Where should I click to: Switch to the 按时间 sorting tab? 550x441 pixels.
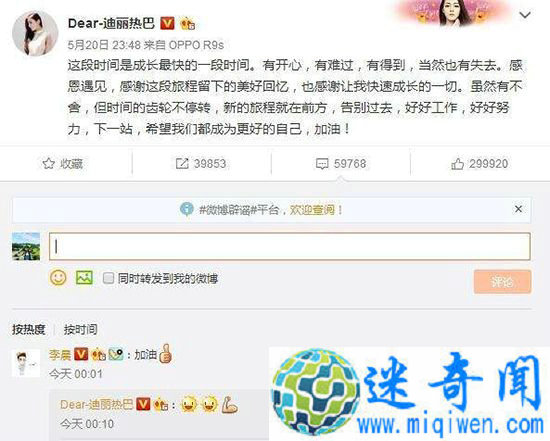pyautogui.click(x=81, y=329)
